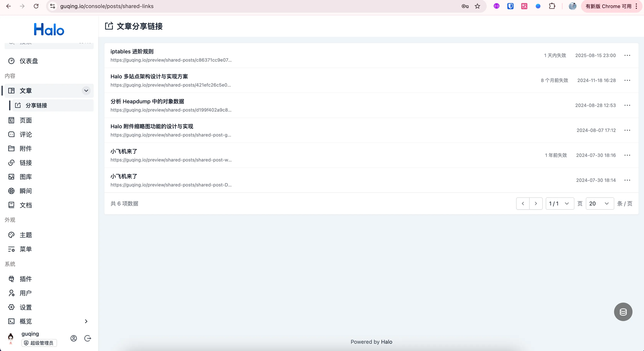Screen dimensions: 644x351
Task: Open the 插件 plugins icon
Action: [11, 279]
